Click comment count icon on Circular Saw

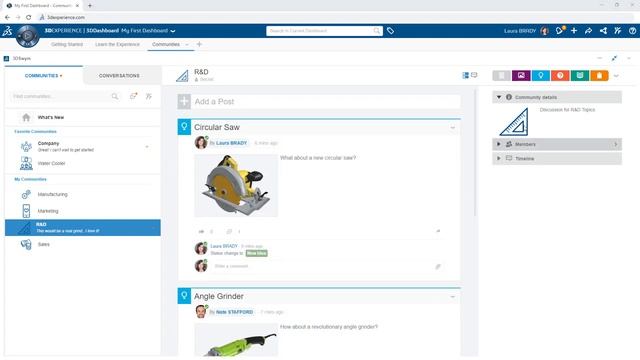pos(229,231)
